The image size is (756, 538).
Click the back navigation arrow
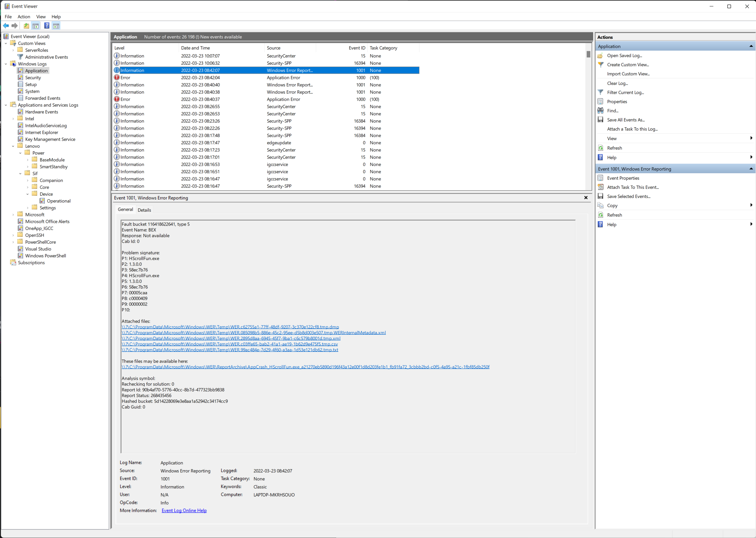(6, 26)
